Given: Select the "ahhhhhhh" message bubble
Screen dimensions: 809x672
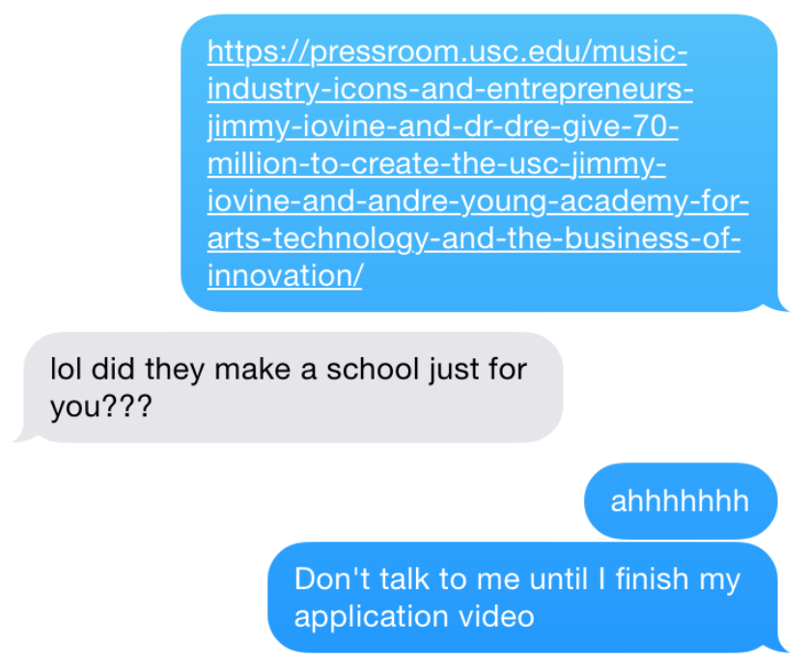Looking at the screenshot, I should point(680,501).
